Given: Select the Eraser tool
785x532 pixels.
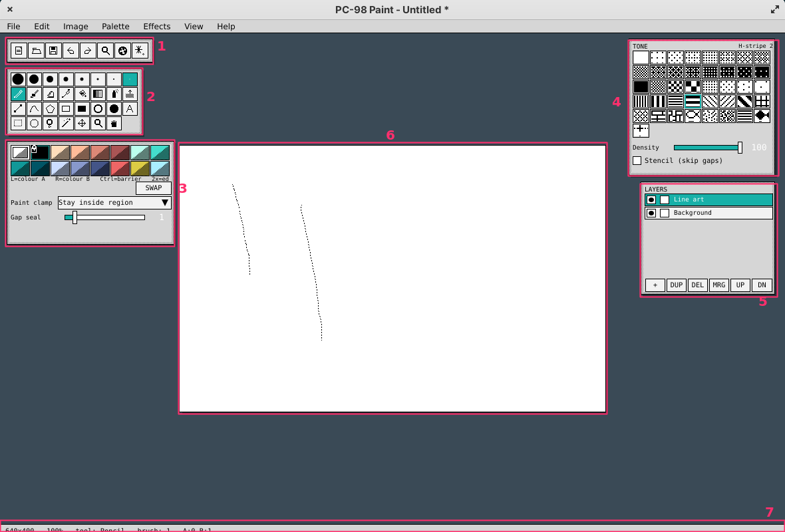Looking at the screenshot, I should click(50, 94).
